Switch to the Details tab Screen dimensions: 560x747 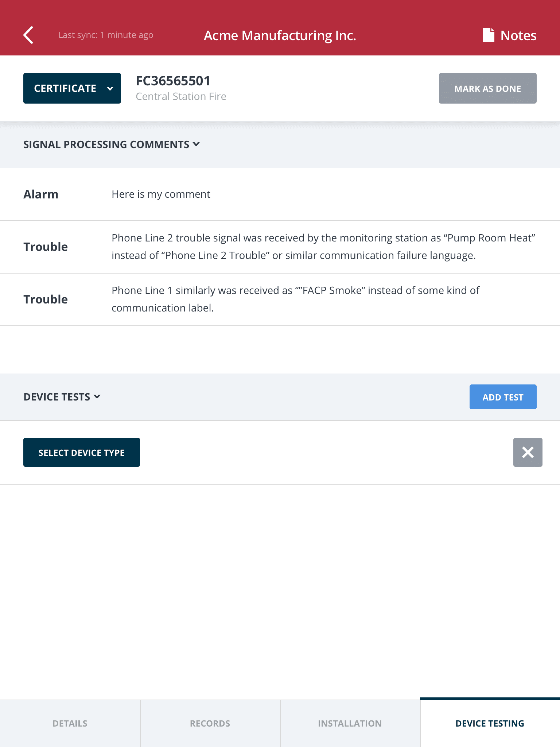pyautogui.click(x=69, y=723)
